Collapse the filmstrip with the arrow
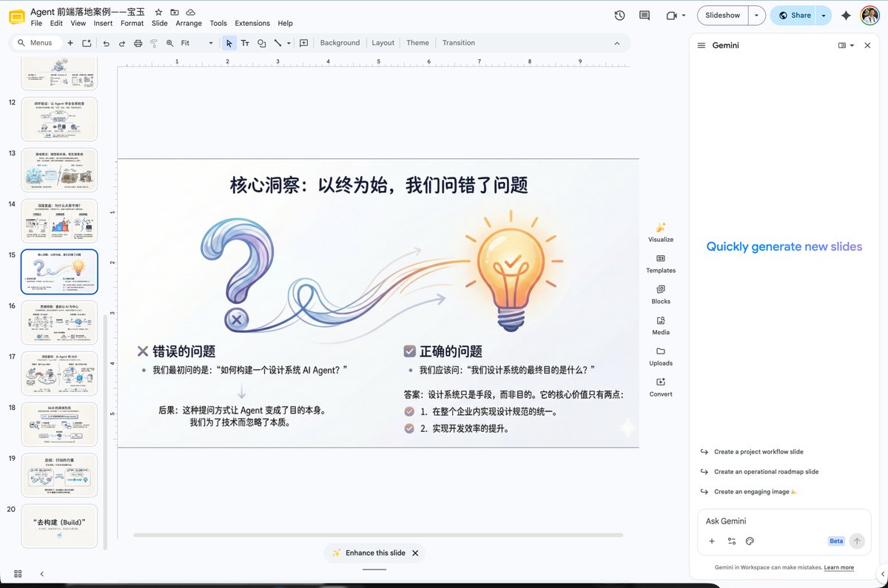Viewport: 888px width, 588px height. 42,573
